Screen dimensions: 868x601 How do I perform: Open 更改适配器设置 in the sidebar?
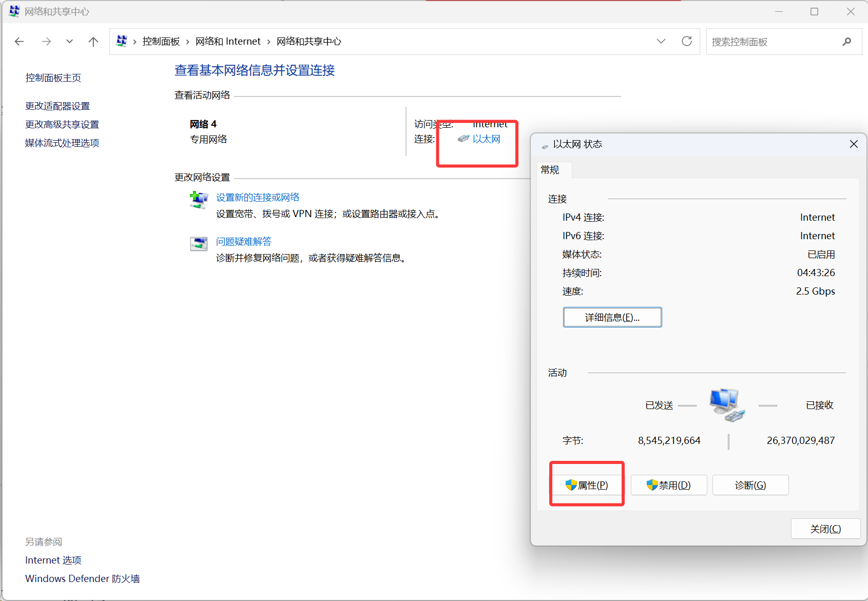point(57,106)
